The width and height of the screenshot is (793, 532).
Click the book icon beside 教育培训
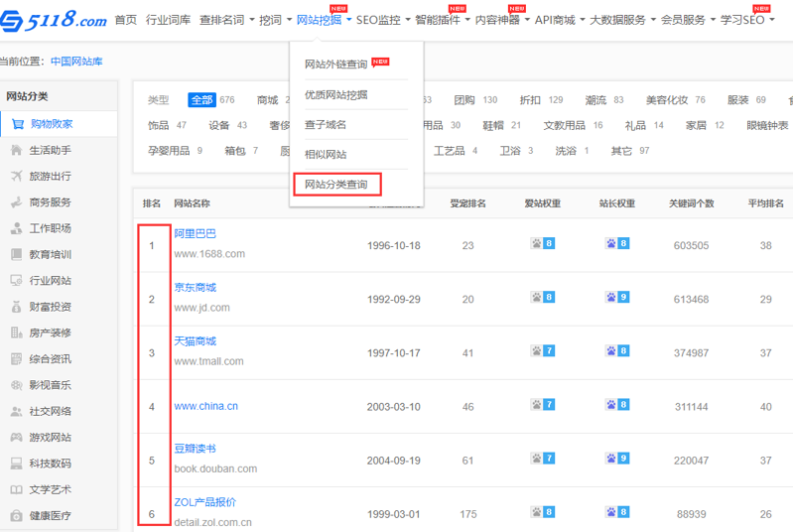17,254
